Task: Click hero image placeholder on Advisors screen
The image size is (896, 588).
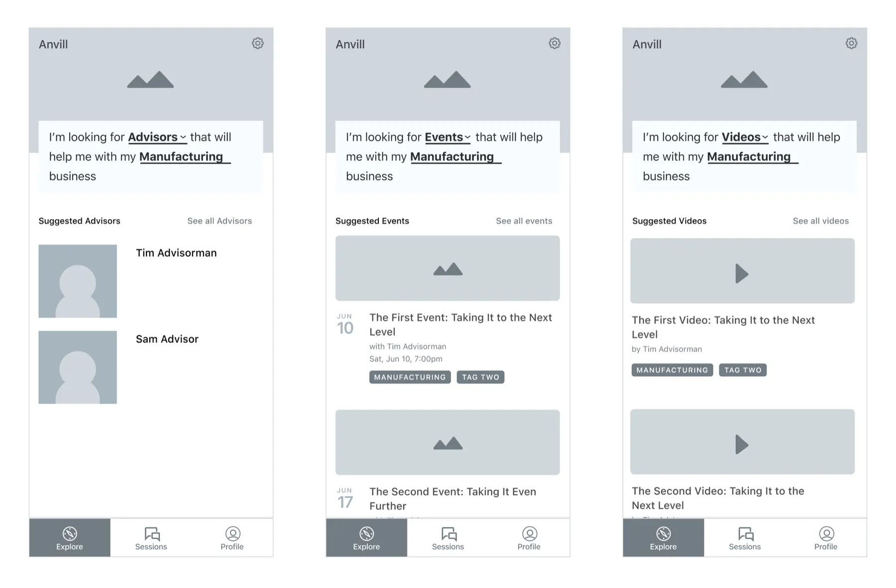Action: (150, 80)
